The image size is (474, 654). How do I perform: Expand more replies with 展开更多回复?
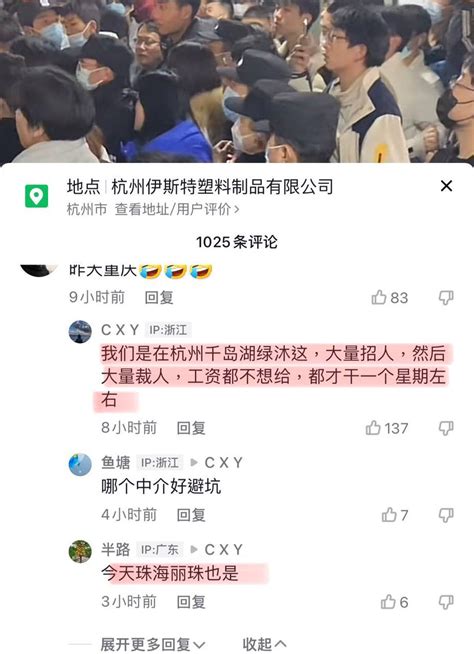pyautogui.click(x=153, y=644)
